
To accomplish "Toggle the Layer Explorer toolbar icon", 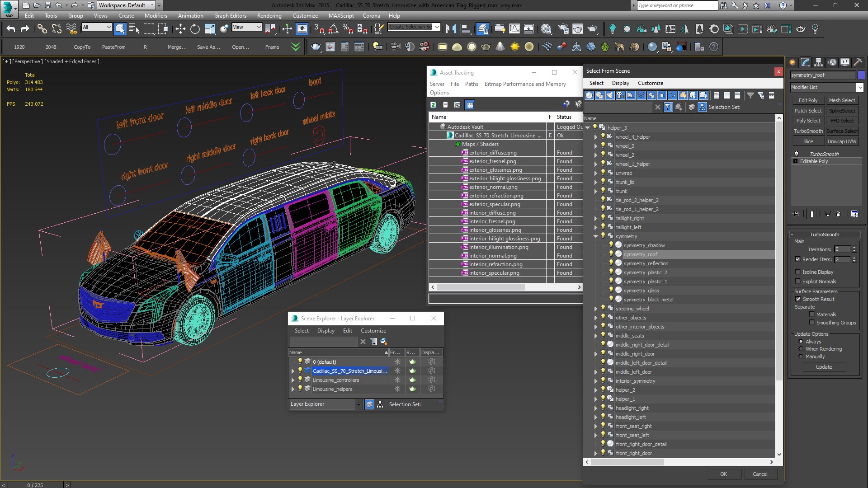I will (483, 29).
